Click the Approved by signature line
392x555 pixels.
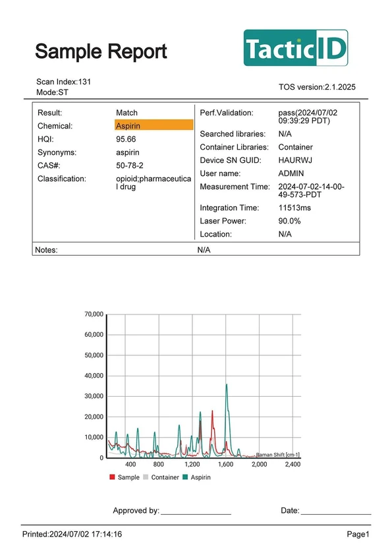[196, 513]
